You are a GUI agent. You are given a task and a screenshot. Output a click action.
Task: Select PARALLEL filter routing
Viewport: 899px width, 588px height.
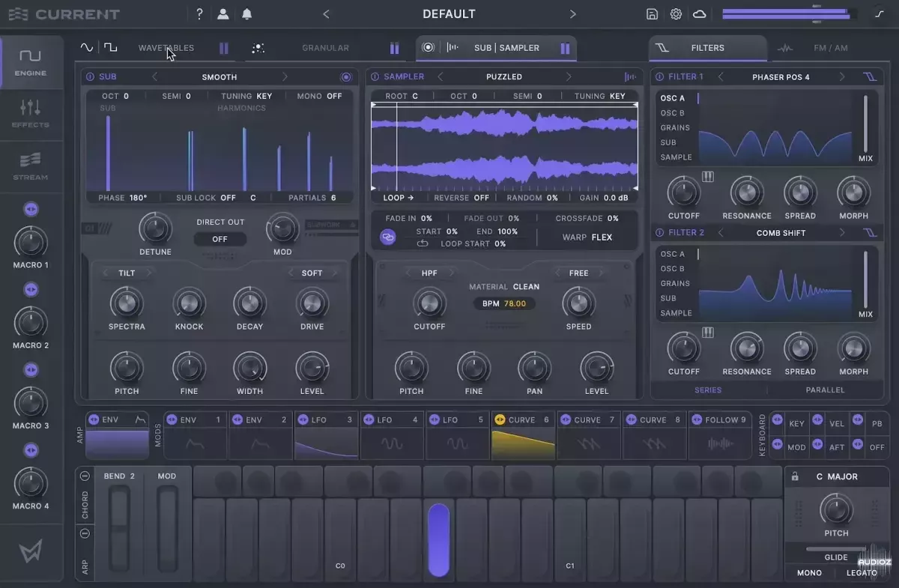[825, 390]
